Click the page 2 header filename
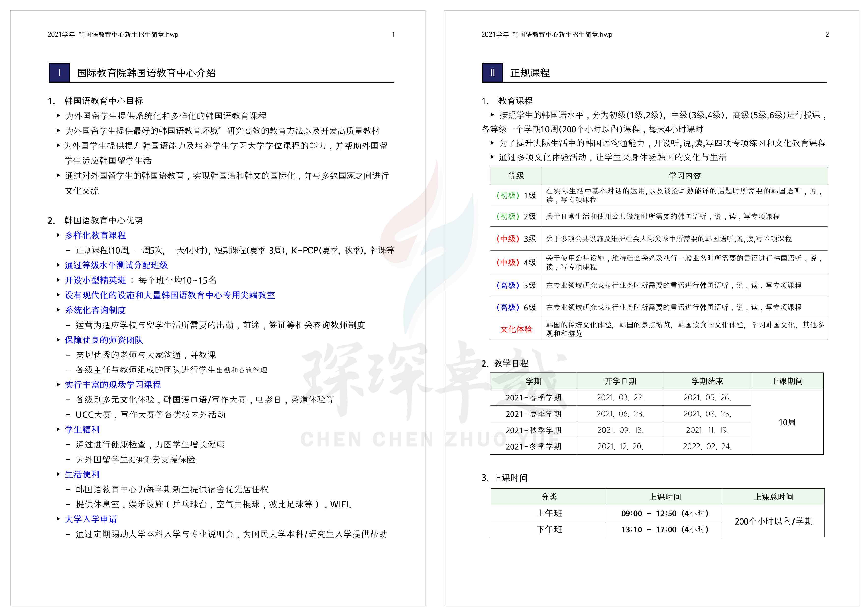Image resolution: width=868 pixels, height=614 pixels. pyautogui.click(x=547, y=34)
